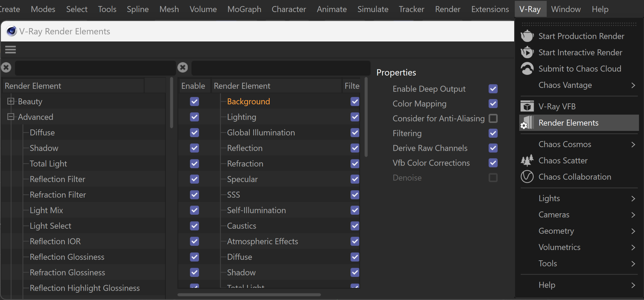
Task: Toggle the Filtering property checkbox
Action: pyautogui.click(x=493, y=133)
